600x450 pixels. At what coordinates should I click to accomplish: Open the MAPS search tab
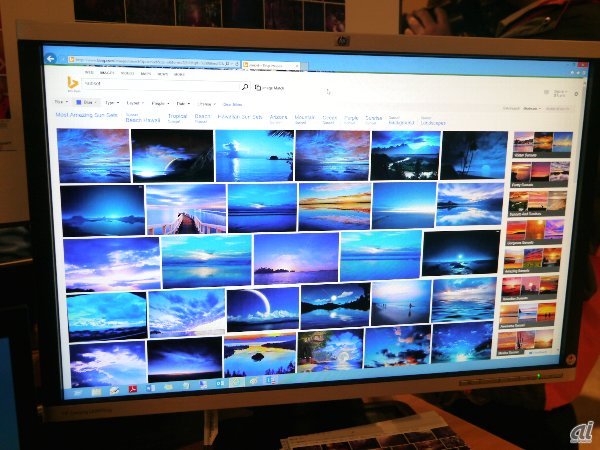tap(145, 73)
